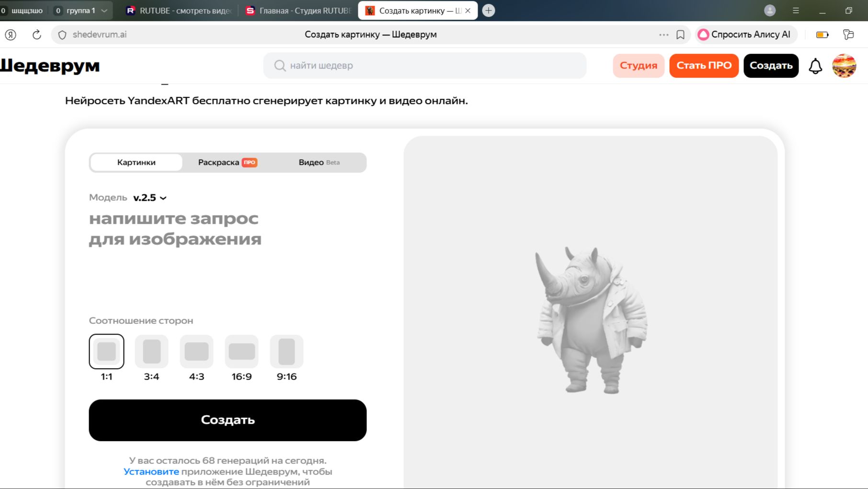
Task: Select 9:16 aspect ratio
Action: click(286, 351)
